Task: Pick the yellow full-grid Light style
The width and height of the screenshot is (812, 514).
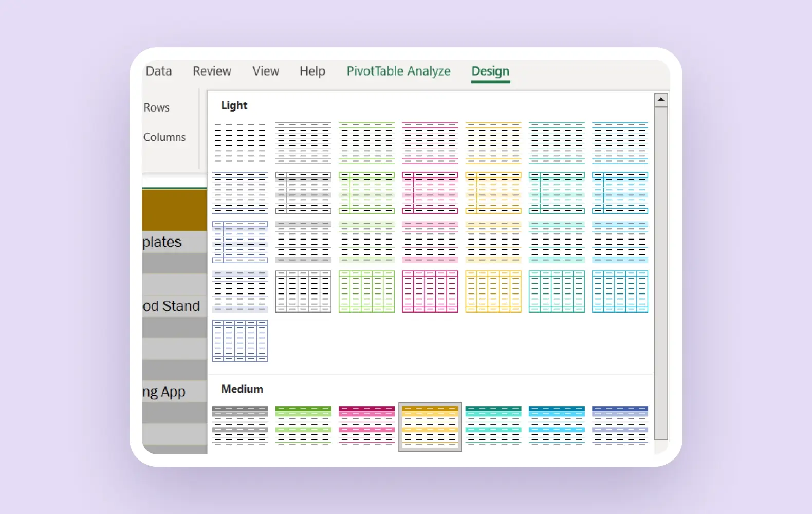Action: coord(493,291)
